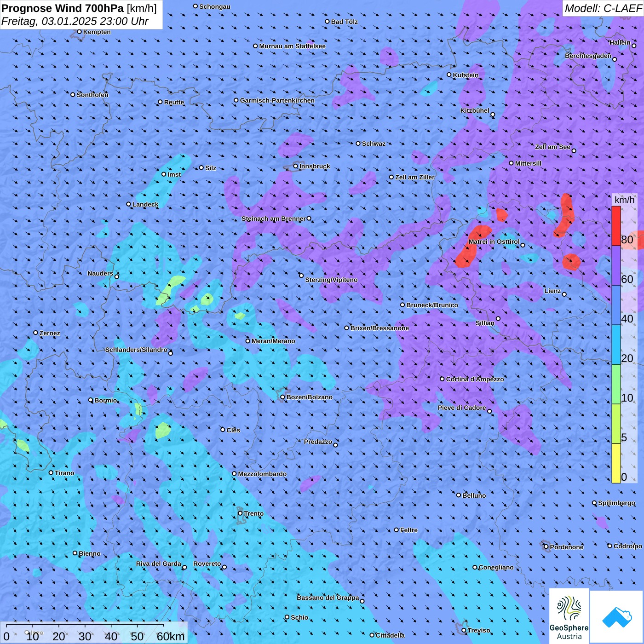Viewport: 644px width, 644px height.
Task: Click the Bozen/Bolzano city marker
Action: 282,397
